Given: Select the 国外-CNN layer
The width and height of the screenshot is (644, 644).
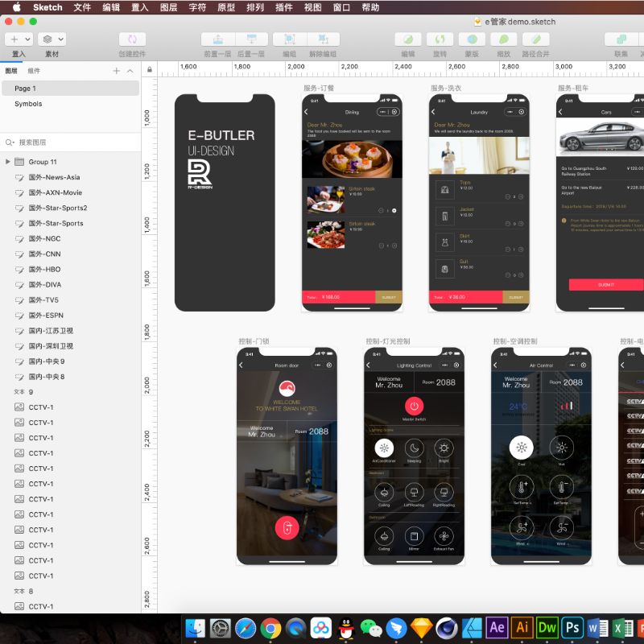Looking at the screenshot, I should [71, 254].
